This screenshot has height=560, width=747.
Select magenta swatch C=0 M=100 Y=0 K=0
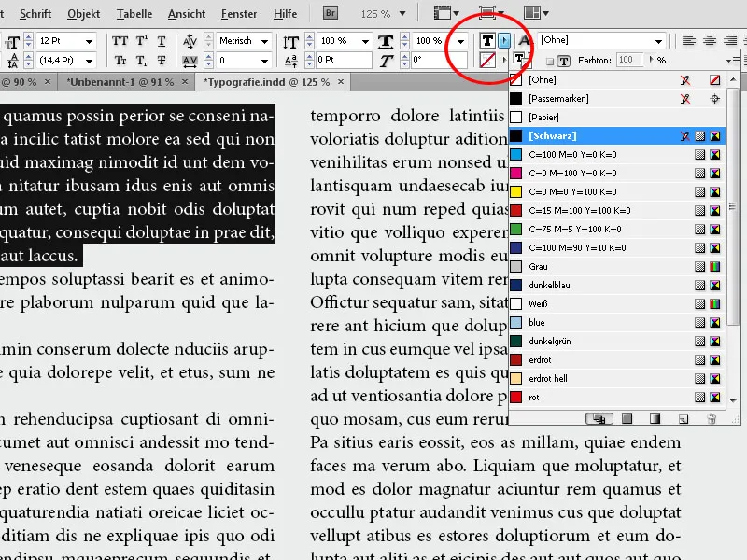[617, 173]
